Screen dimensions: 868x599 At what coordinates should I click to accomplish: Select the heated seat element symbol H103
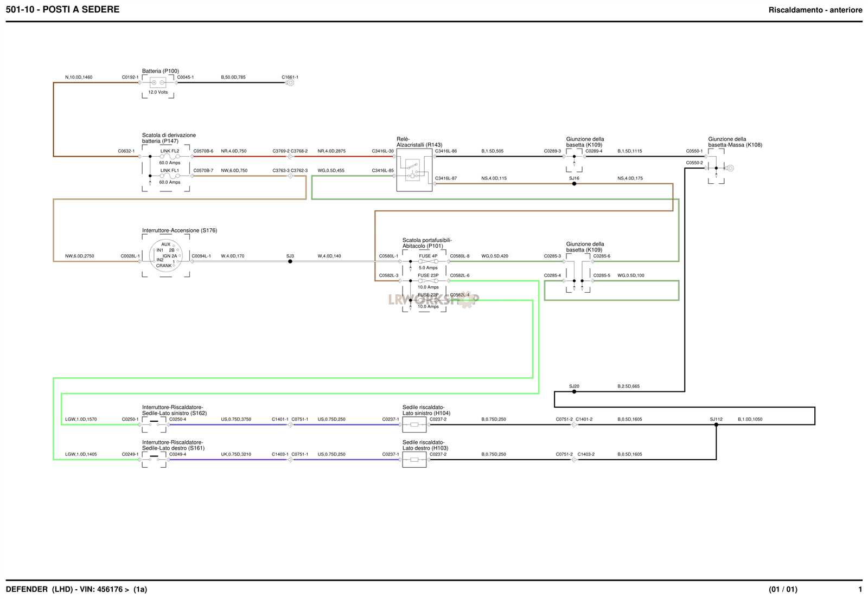tap(414, 460)
